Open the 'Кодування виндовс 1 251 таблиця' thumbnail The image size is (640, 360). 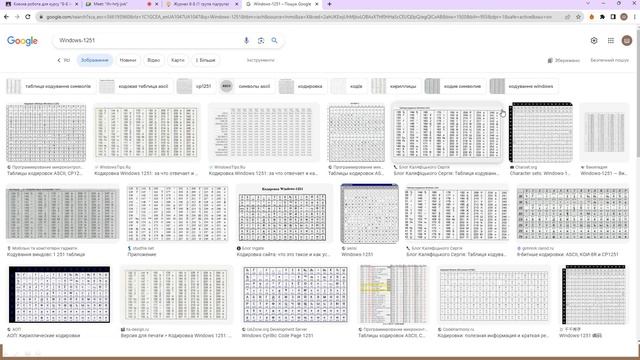pos(62,213)
